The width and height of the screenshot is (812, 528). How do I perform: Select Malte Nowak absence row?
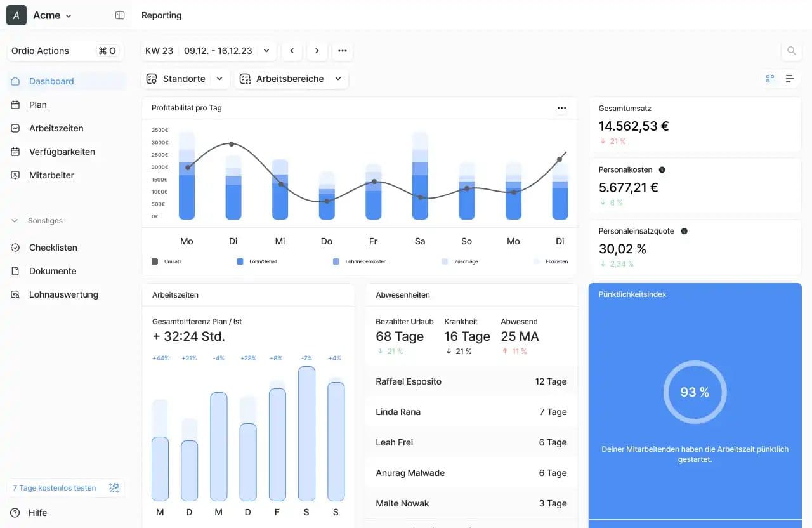(471, 503)
